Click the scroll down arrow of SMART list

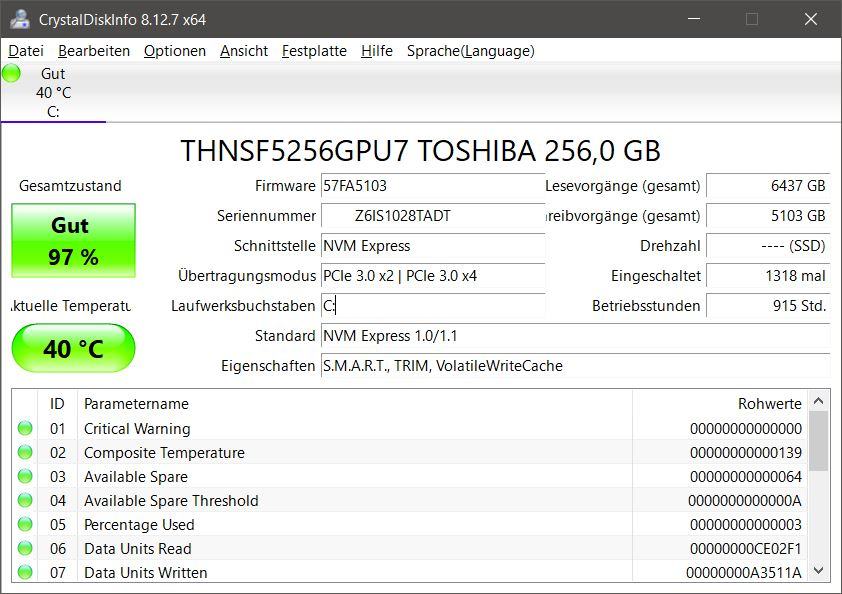pyautogui.click(x=818, y=570)
